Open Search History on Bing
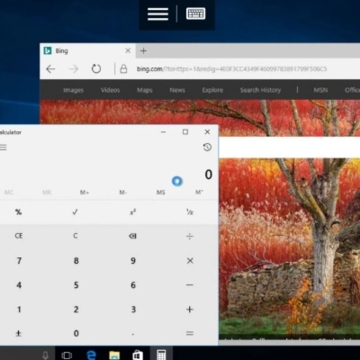The height and width of the screenshot is (360, 360). [260, 90]
